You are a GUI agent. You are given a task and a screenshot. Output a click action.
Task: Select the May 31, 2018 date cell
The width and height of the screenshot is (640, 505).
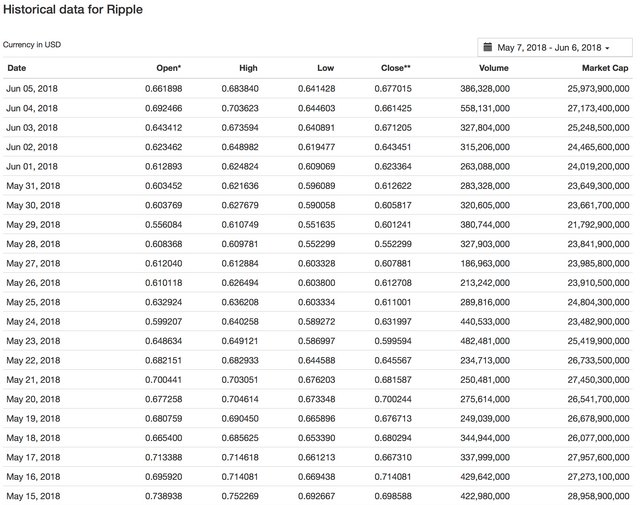tap(33, 186)
